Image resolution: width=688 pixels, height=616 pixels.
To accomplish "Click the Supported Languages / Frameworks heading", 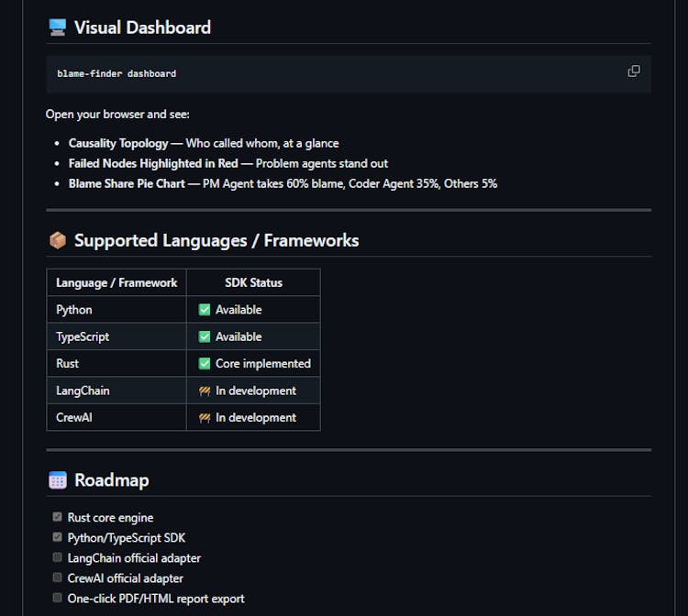I will click(x=216, y=241).
